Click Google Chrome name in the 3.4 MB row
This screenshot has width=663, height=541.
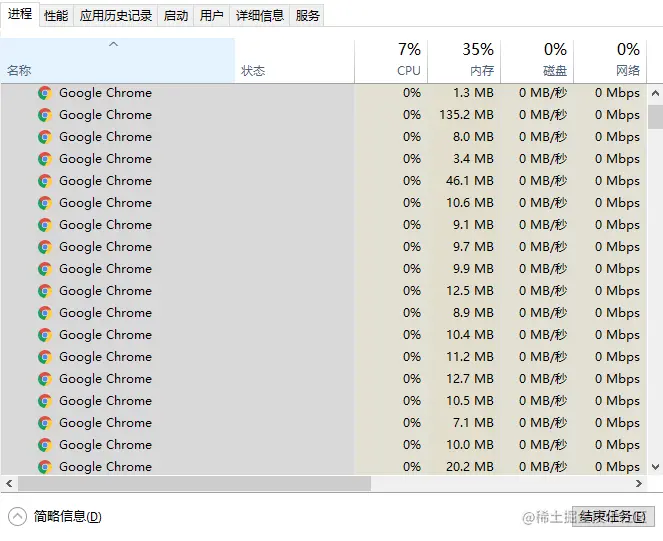(105, 159)
